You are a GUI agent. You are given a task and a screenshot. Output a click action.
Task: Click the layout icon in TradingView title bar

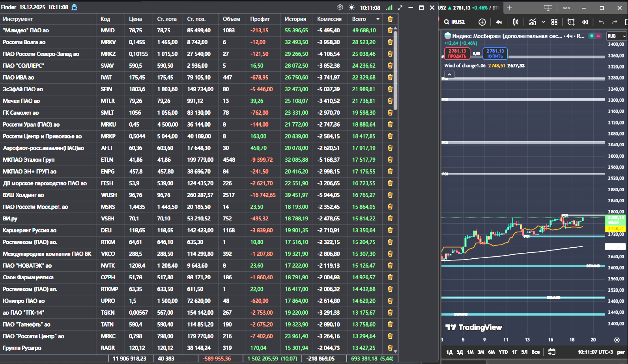(x=548, y=8)
